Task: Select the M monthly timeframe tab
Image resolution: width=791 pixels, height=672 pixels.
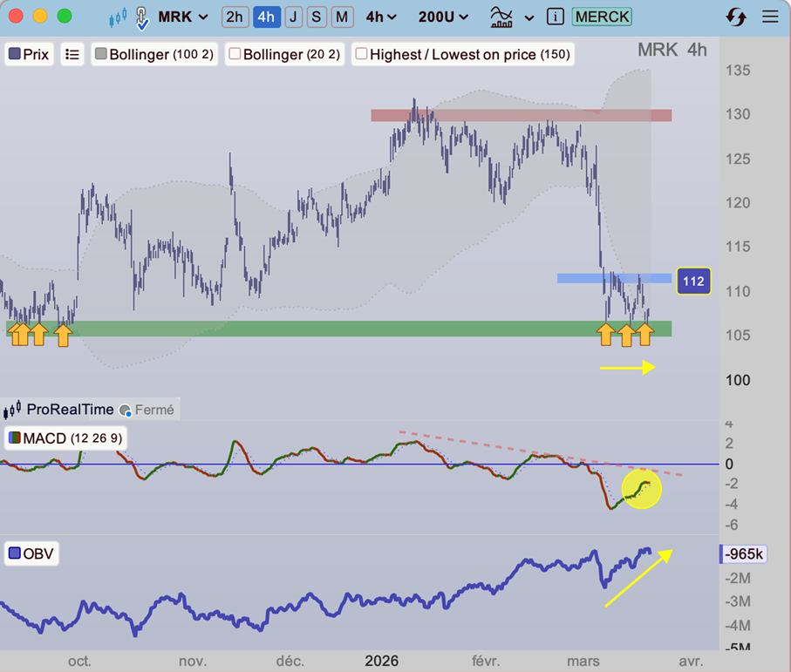Action: (342, 17)
